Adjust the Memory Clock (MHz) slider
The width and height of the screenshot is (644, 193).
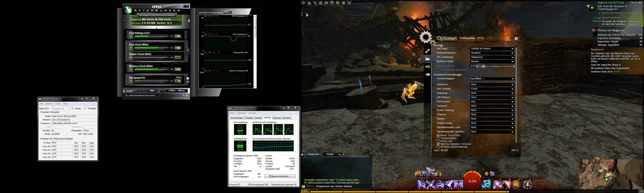pyautogui.click(x=152, y=69)
